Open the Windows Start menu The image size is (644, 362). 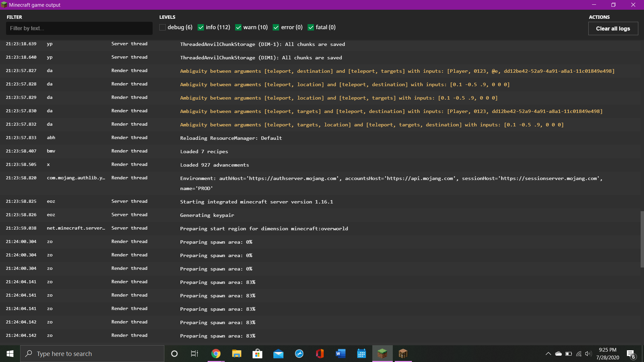(x=10, y=354)
